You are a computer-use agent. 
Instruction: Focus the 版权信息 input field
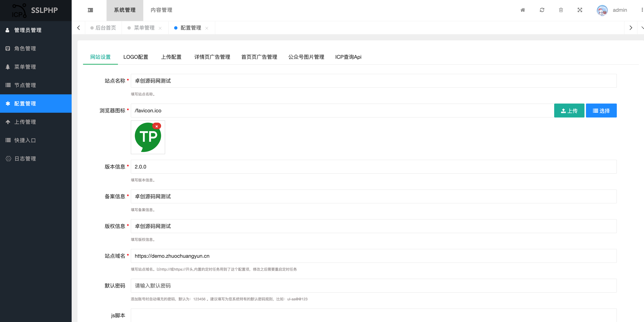[x=373, y=226]
